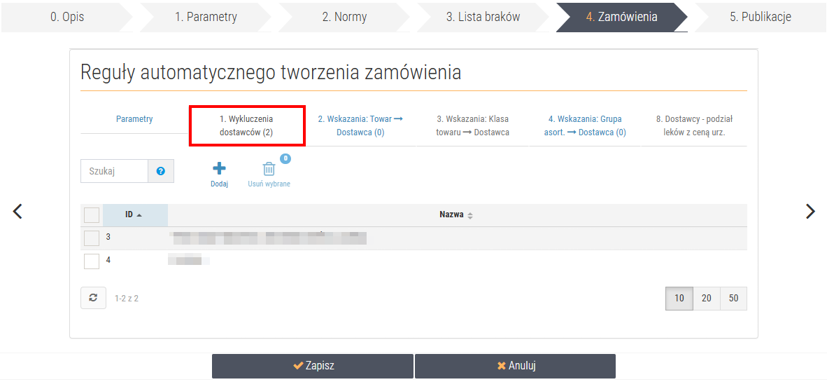Click the Usuń wybrane trash icon

269,169
